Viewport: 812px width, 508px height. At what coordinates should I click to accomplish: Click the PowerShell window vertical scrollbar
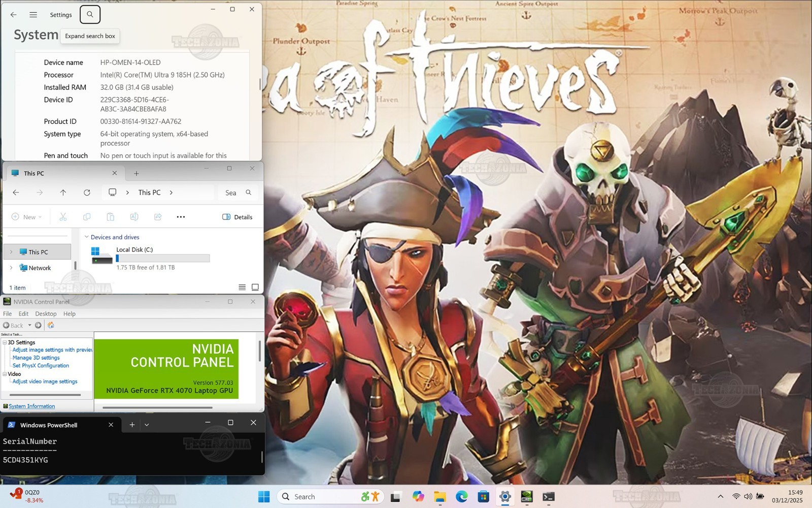tap(262, 457)
